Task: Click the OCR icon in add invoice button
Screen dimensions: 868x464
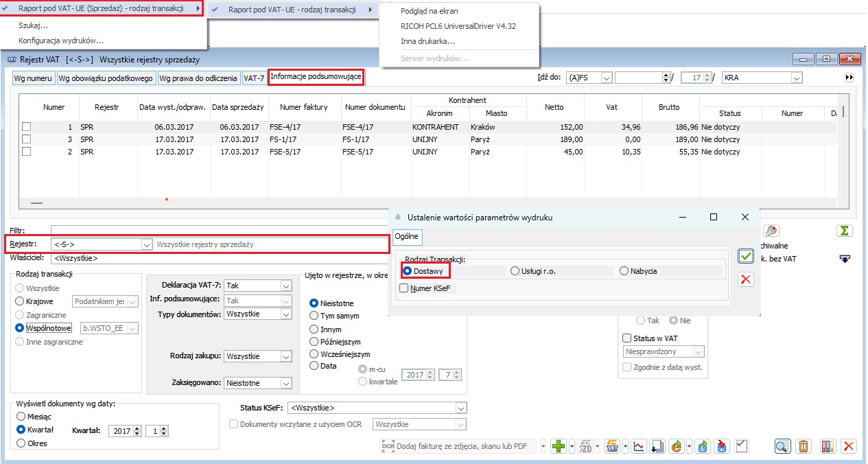Action: click(387, 446)
